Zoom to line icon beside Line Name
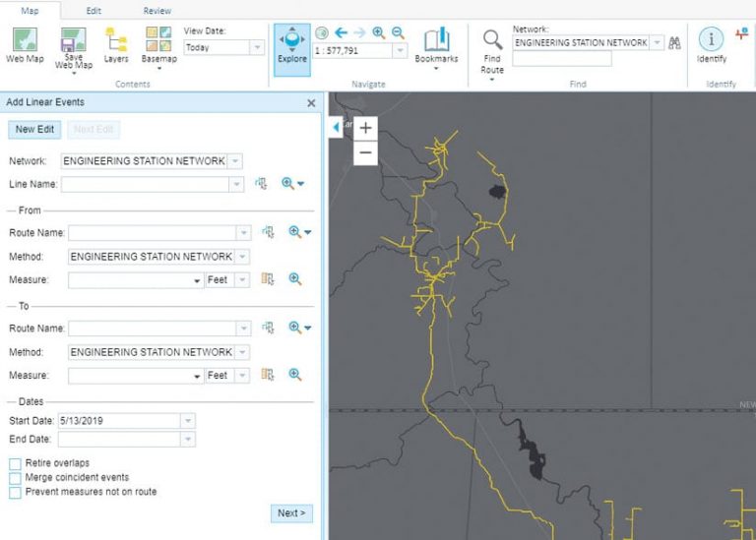This screenshot has height=540, width=756. pos(287,183)
